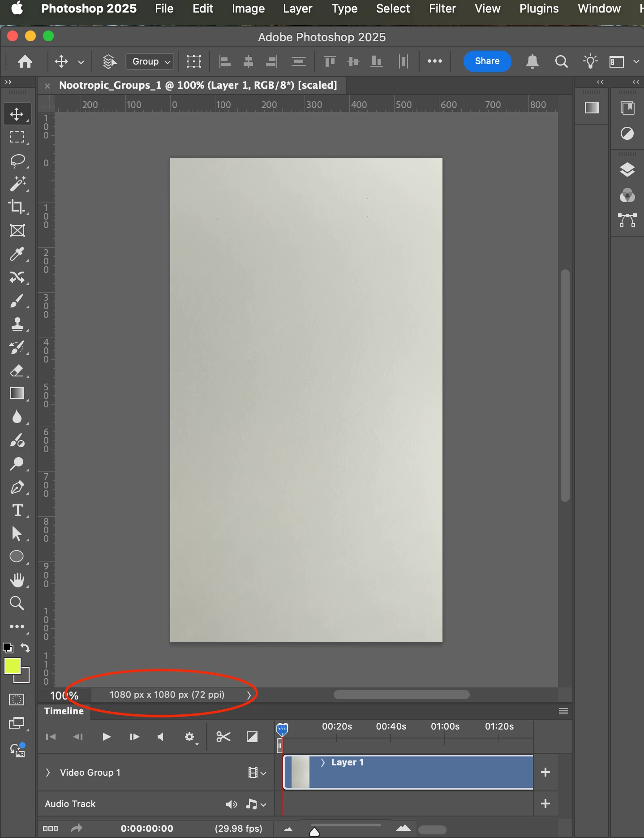
Task: Open the Layer menu
Action: tap(298, 9)
